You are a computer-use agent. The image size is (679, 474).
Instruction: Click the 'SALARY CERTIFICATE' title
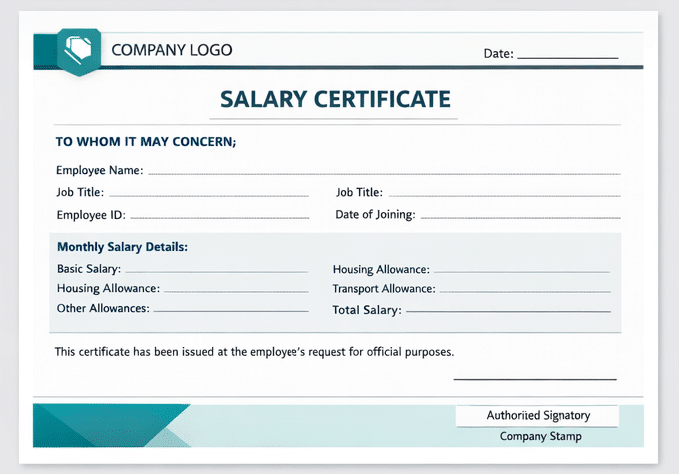tap(335, 99)
